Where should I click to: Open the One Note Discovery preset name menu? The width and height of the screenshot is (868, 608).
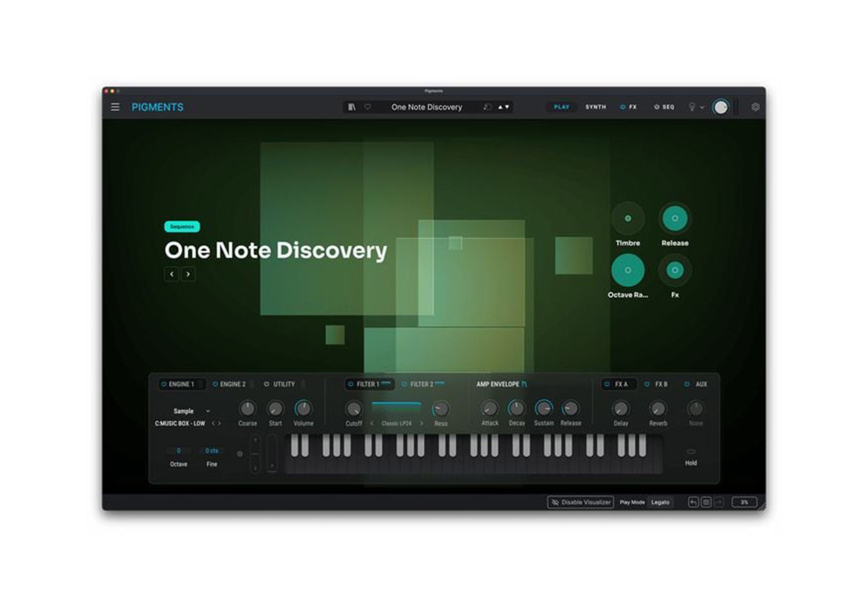(x=426, y=107)
